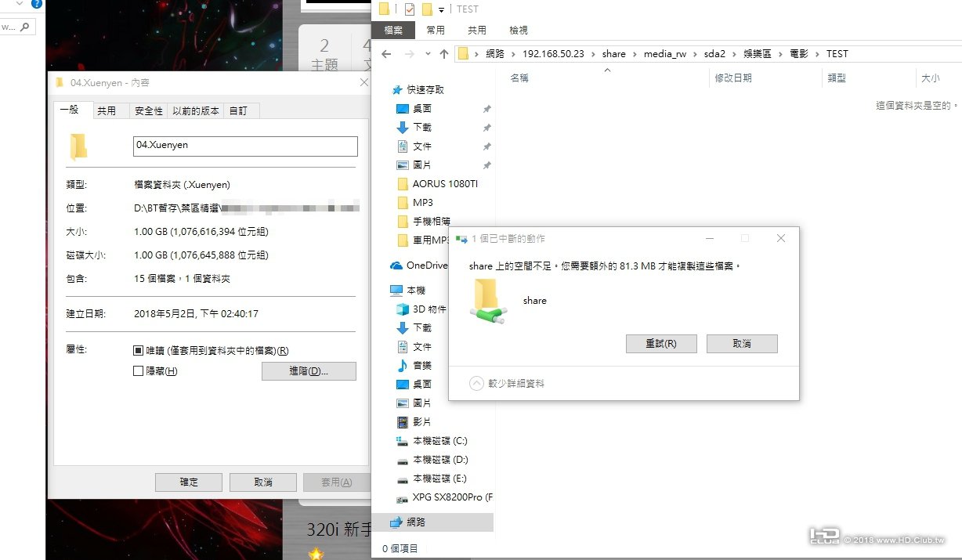Click 電影 in the address path
Image resolution: width=962 pixels, height=560 pixels.
pos(799,54)
